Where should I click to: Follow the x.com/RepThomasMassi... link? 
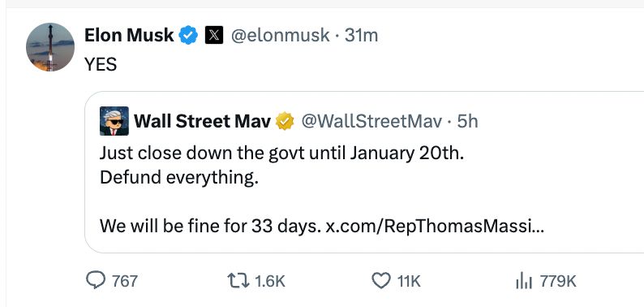[x=435, y=226]
